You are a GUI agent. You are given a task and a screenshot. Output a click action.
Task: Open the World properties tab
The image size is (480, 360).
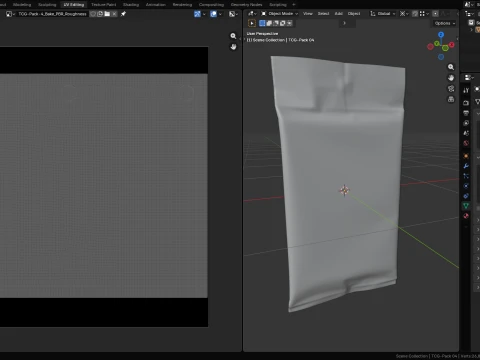(466, 143)
